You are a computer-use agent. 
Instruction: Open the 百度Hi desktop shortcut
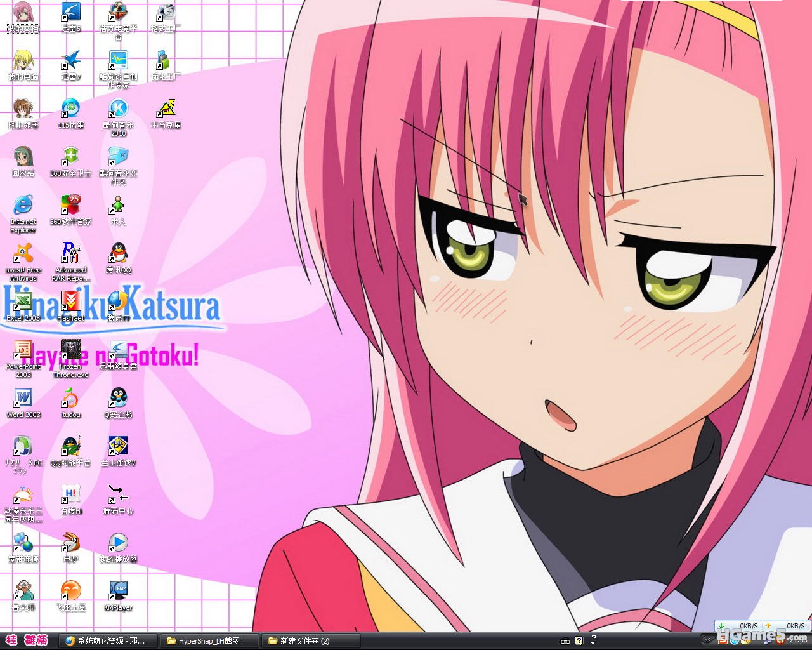coord(70,495)
